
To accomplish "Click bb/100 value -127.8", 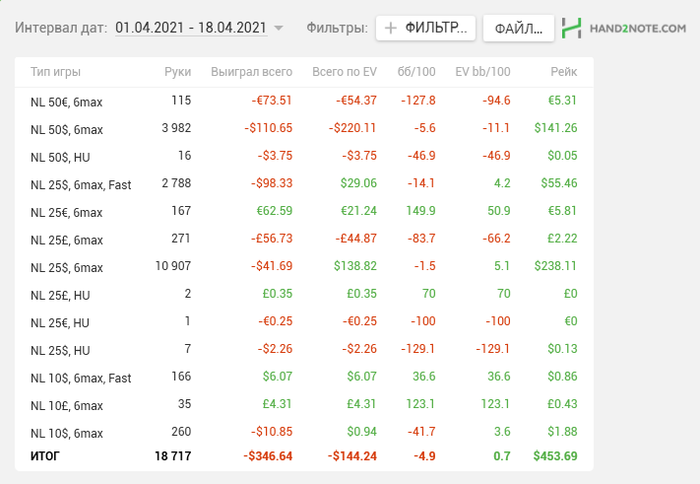I will (x=418, y=100).
